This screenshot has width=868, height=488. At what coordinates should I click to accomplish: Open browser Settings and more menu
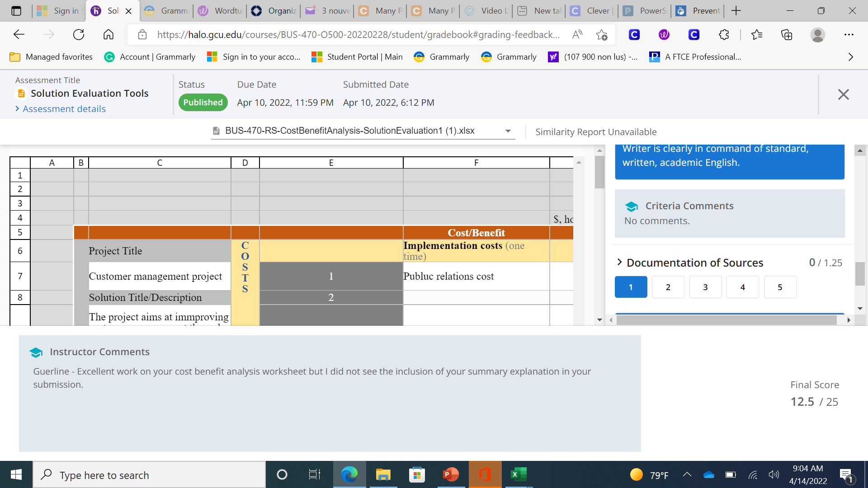click(x=849, y=34)
